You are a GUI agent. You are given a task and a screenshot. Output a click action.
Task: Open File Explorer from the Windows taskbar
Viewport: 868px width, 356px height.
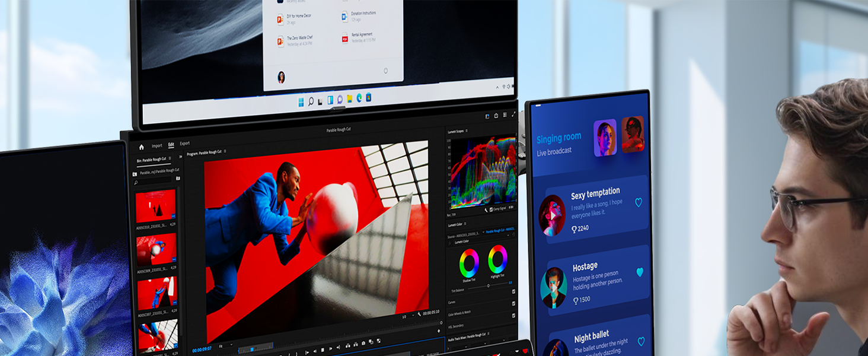[x=350, y=98]
